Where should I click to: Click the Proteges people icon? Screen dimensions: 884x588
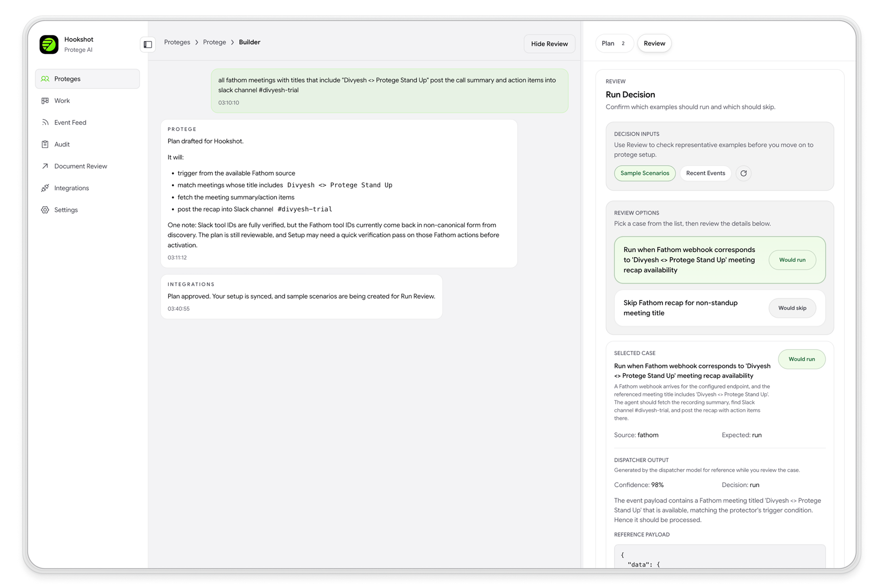(x=45, y=79)
